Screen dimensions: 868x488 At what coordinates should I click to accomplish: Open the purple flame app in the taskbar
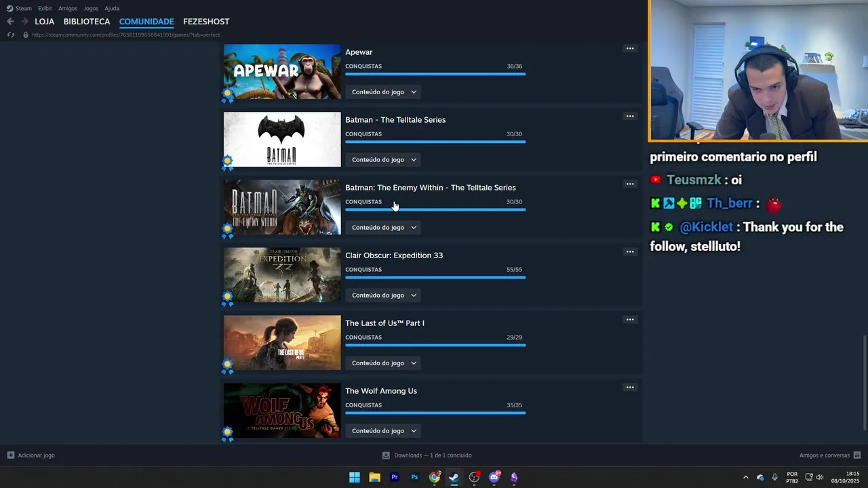coord(514,477)
